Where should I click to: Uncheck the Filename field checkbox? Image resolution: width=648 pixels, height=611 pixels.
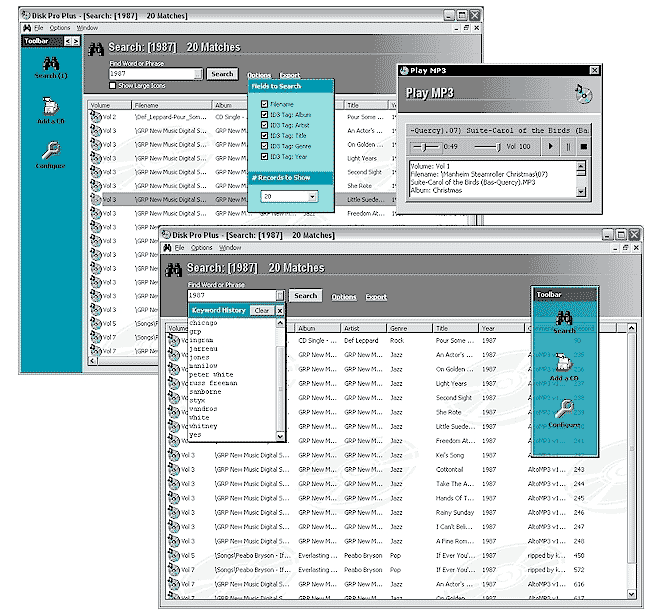pos(264,104)
